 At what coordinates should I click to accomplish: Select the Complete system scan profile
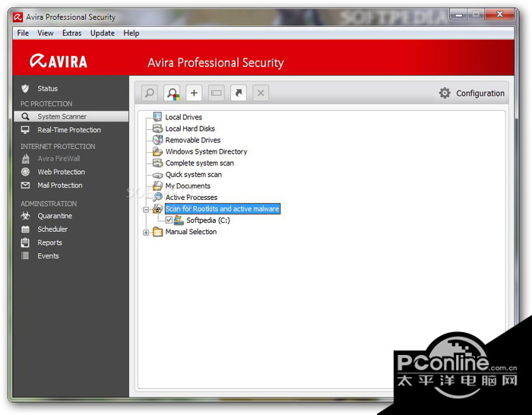(x=199, y=163)
